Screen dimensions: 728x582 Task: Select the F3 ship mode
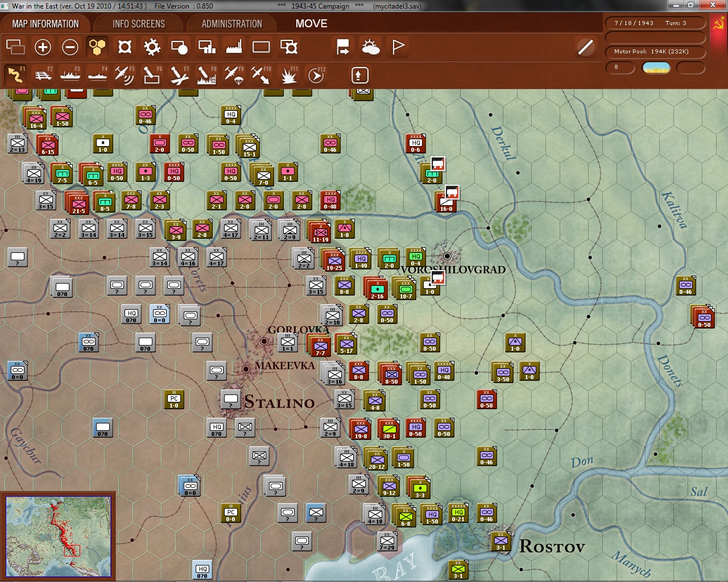(70, 75)
